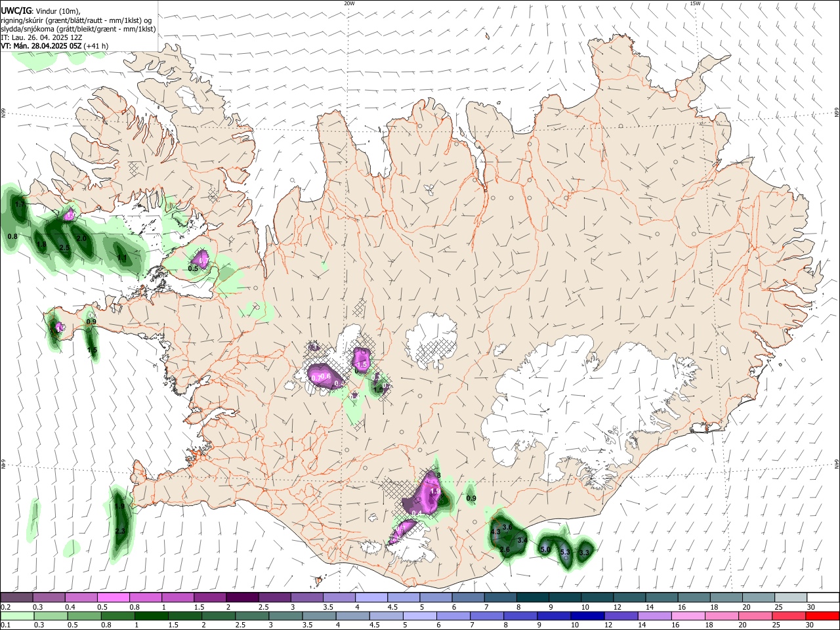
Task: Click the '2.3' precipitation value
Action: coord(120,531)
